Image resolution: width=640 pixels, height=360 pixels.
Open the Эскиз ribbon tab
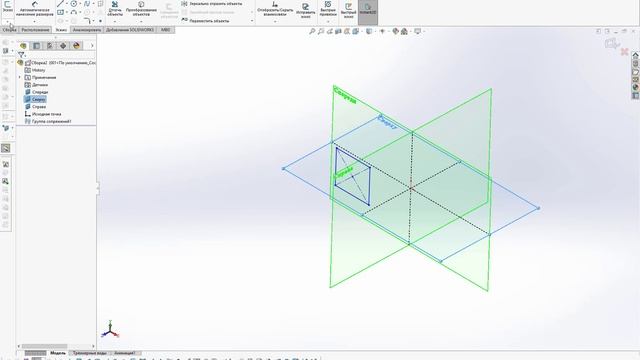[61, 30]
